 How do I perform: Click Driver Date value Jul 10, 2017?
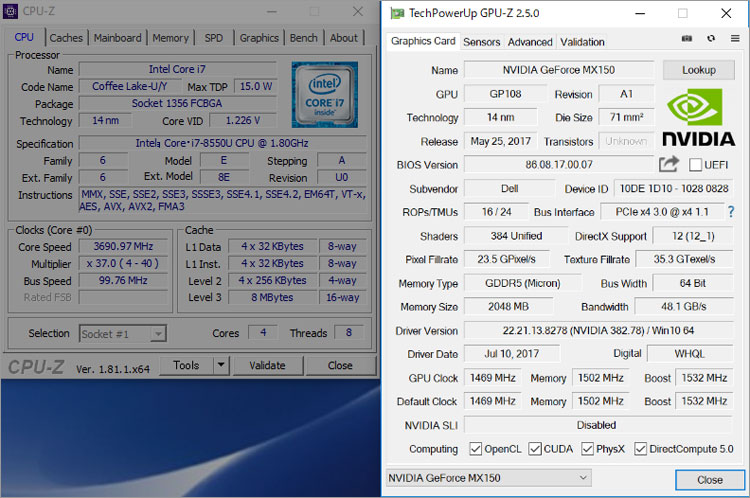click(x=511, y=354)
